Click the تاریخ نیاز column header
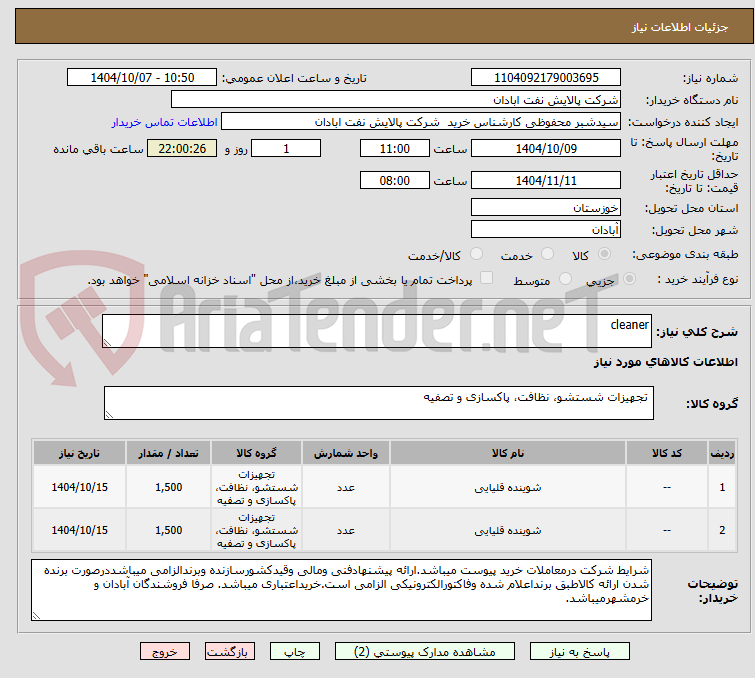Viewport: 755px width, 678px height. pyautogui.click(x=79, y=453)
